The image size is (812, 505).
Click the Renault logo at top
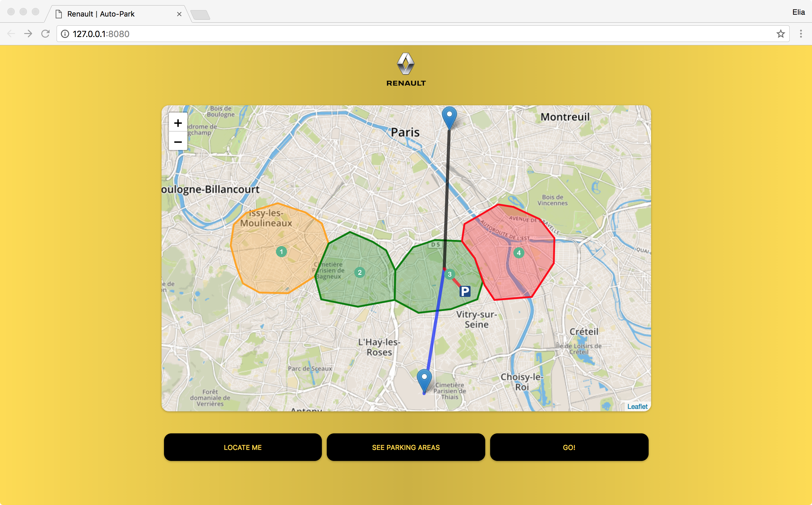pos(406,69)
